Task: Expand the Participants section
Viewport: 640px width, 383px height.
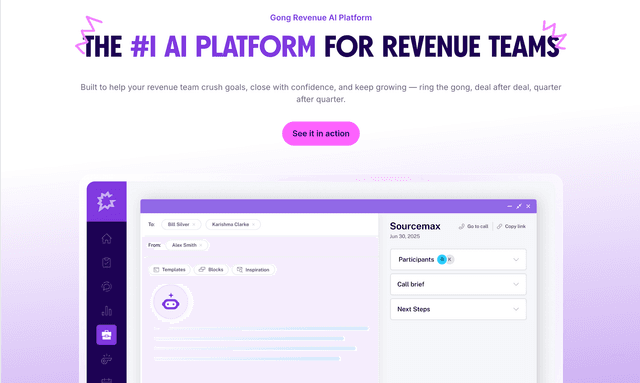Action: pos(458,260)
